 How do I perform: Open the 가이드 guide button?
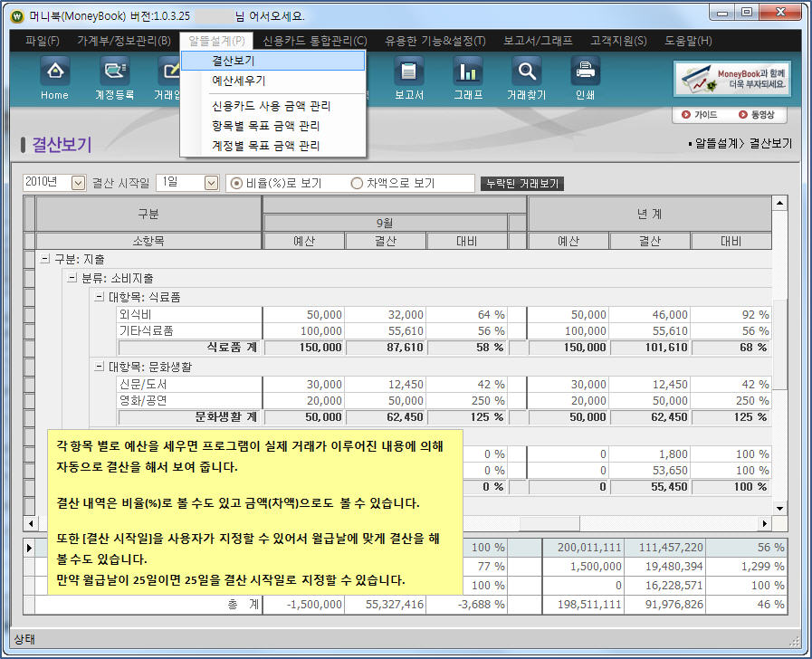click(700, 115)
